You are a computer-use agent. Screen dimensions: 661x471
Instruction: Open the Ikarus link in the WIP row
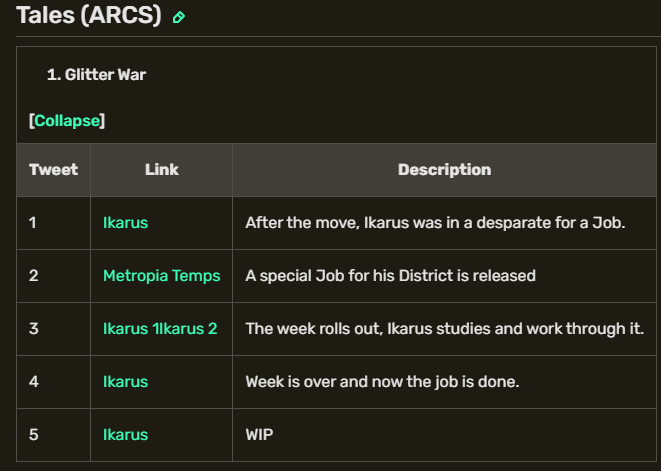coord(125,434)
